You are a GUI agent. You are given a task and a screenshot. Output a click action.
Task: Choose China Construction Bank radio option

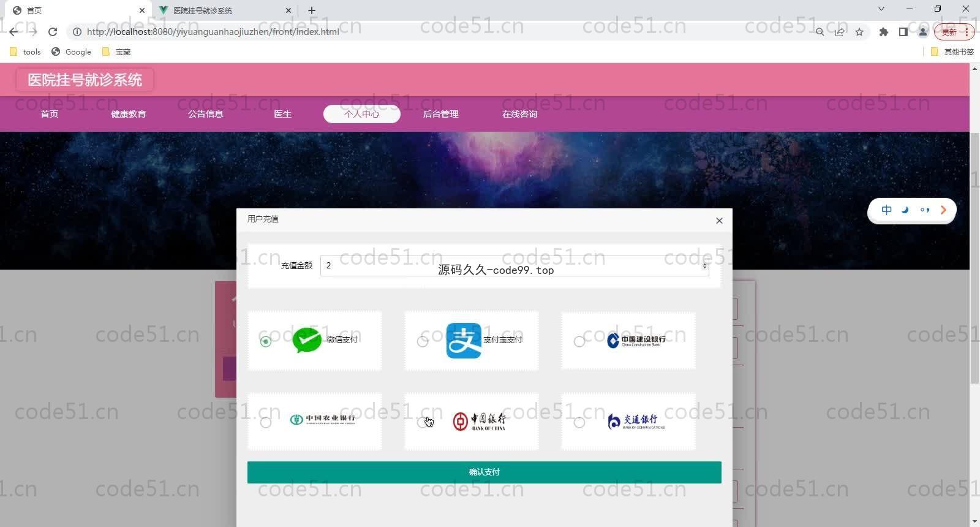point(579,341)
